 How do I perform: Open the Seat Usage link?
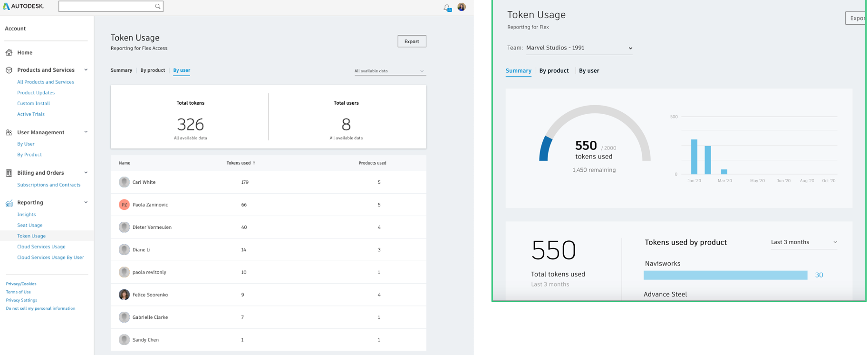pyautogui.click(x=29, y=225)
